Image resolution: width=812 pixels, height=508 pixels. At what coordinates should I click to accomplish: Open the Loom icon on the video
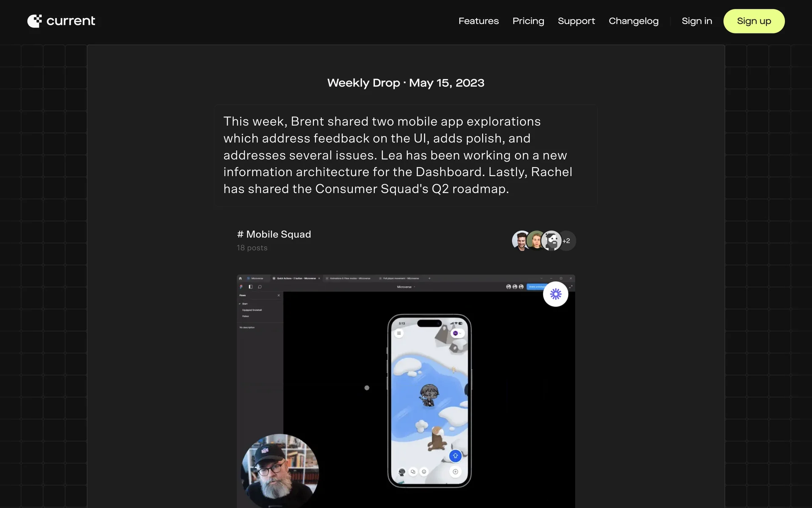point(555,294)
